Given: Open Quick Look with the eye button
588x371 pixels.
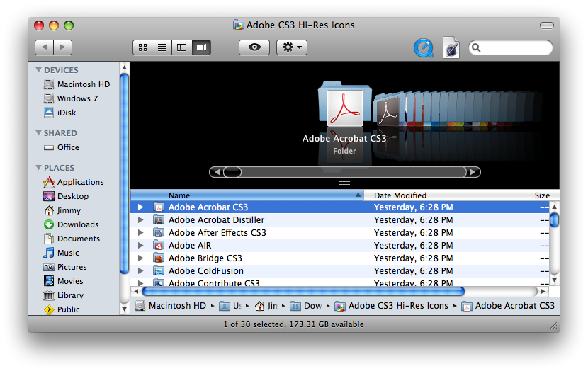Looking at the screenshot, I should coord(254,47).
